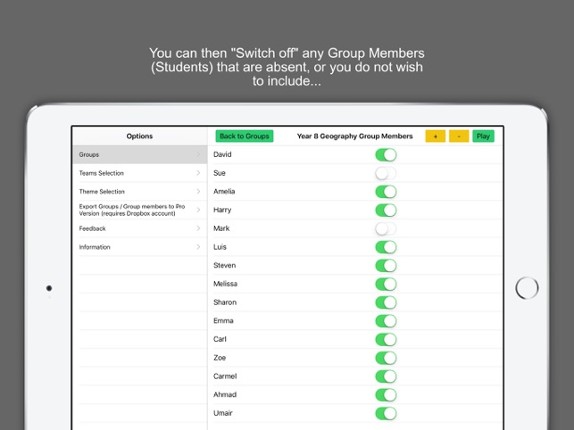574x430 pixels.
Task: Toggle off Umair's switch
Action: pyautogui.click(x=386, y=414)
